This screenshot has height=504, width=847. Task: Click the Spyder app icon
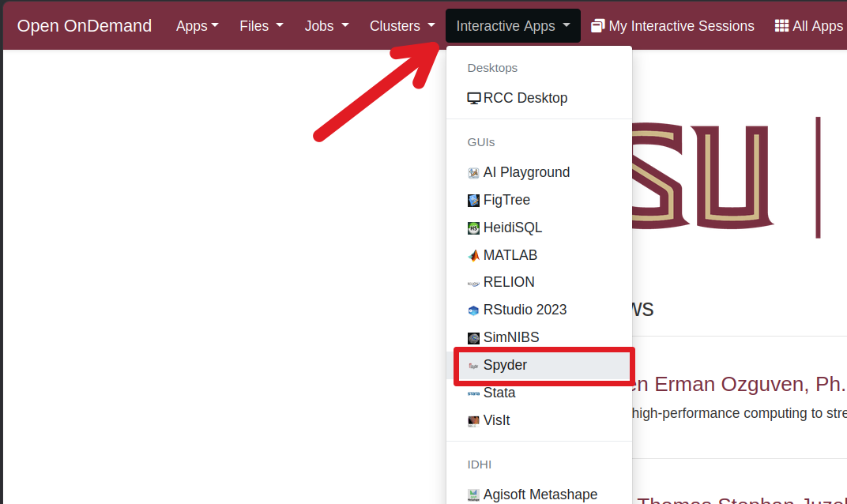click(473, 366)
